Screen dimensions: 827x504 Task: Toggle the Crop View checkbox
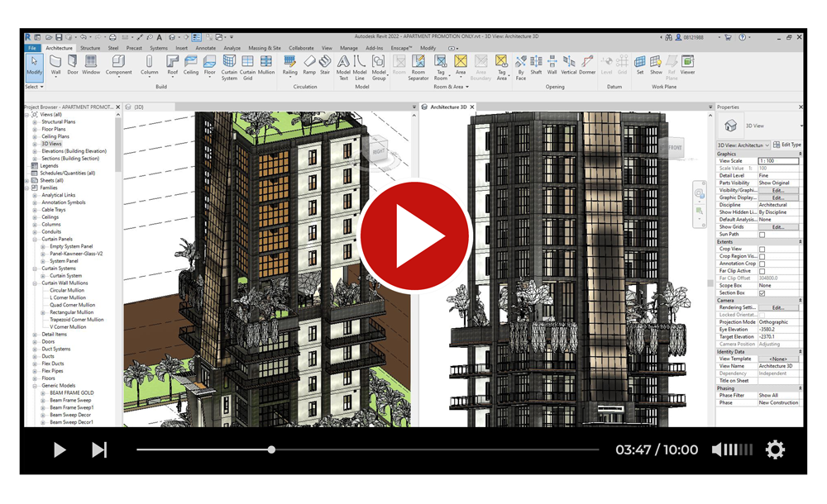click(x=762, y=249)
